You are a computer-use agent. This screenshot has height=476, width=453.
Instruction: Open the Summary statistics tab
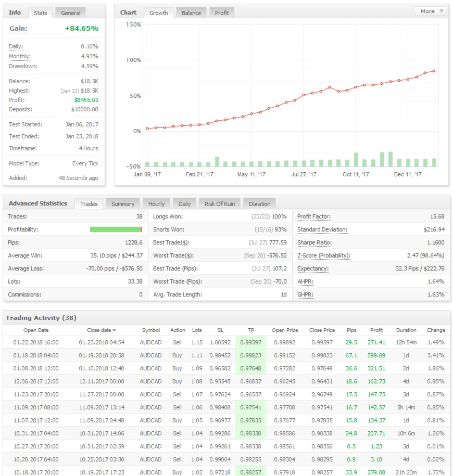point(123,204)
